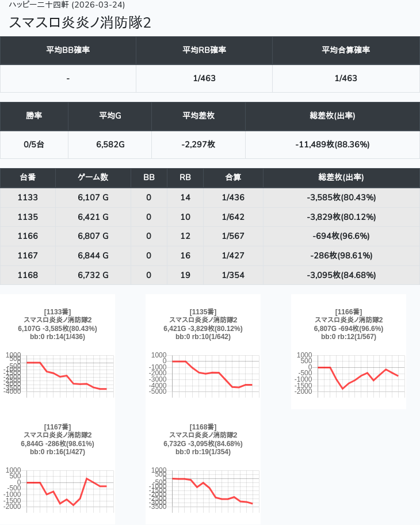Open the slump graph for machine 1167

pos(58,488)
